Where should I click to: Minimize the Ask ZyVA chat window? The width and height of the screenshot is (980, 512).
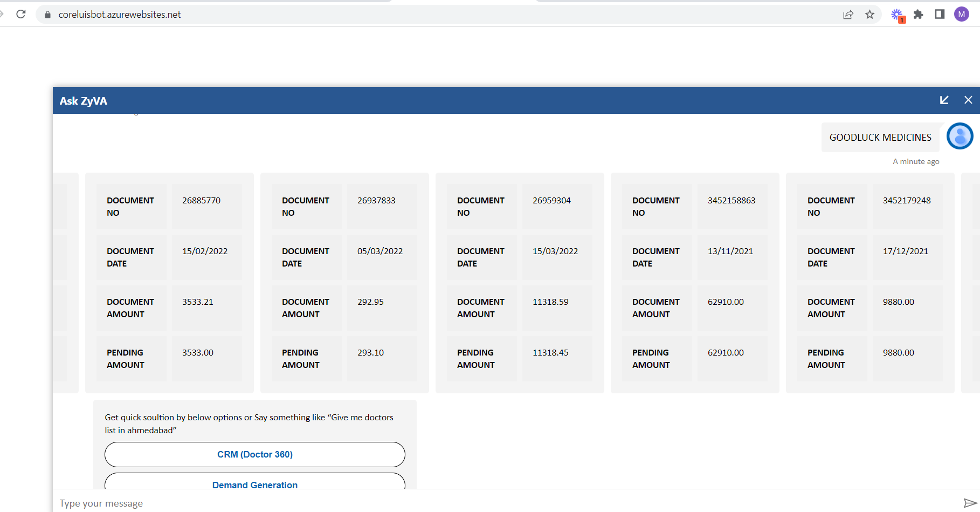944,100
